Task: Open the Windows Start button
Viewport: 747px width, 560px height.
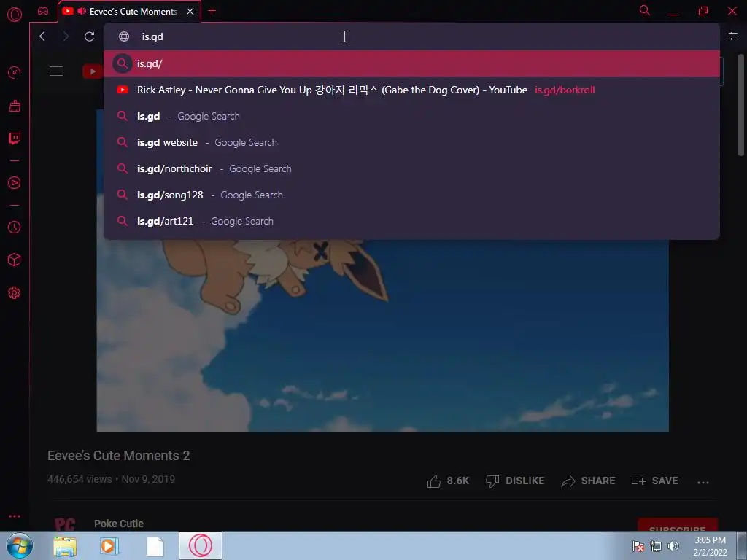Action: [x=20, y=545]
